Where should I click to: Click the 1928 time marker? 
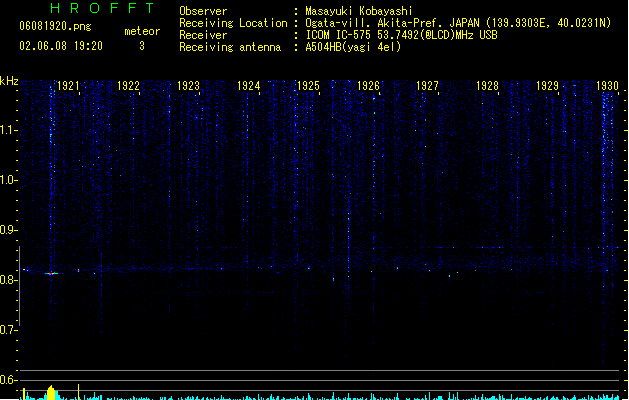(x=487, y=86)
